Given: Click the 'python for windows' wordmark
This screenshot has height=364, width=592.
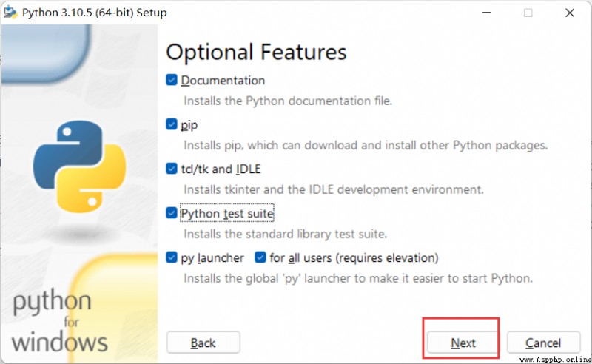Looking at the screenshot, I should (x=59, y=320).
